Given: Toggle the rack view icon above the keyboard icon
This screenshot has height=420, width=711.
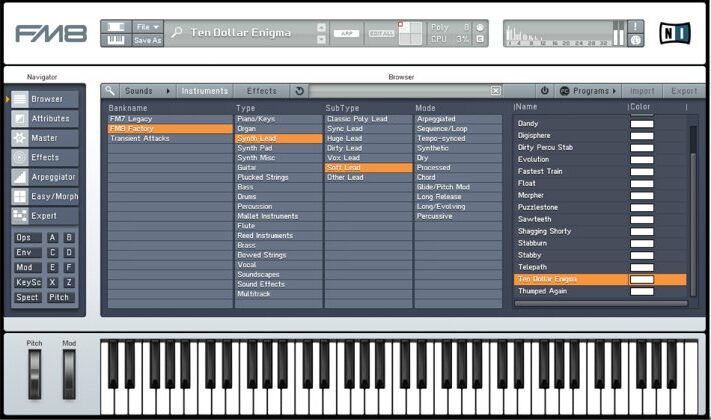Looking at the screenshot, I should coord(116,27).
